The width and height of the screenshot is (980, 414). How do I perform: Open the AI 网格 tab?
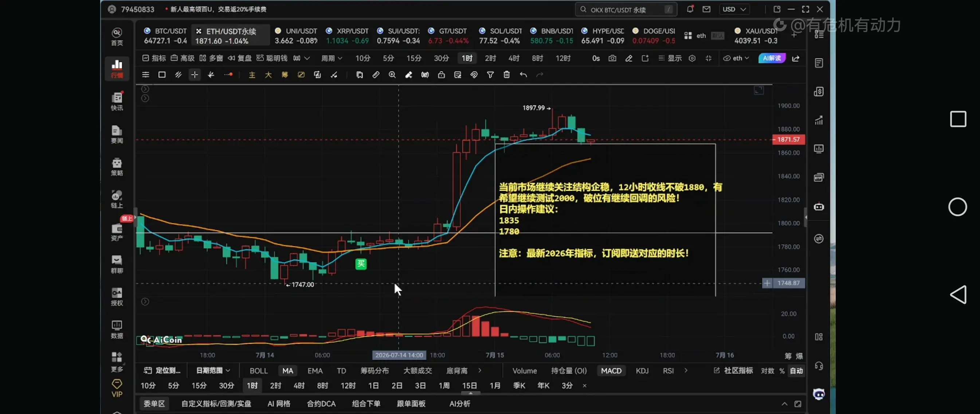278,403
